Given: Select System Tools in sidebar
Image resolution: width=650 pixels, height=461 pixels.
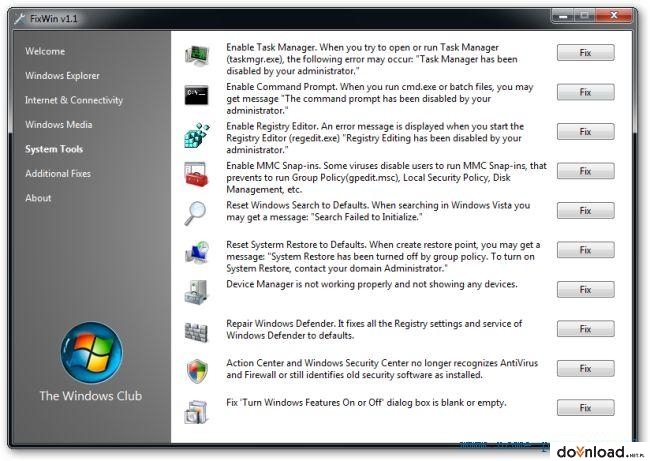Looking at the screenshot, I should [54, 149].
